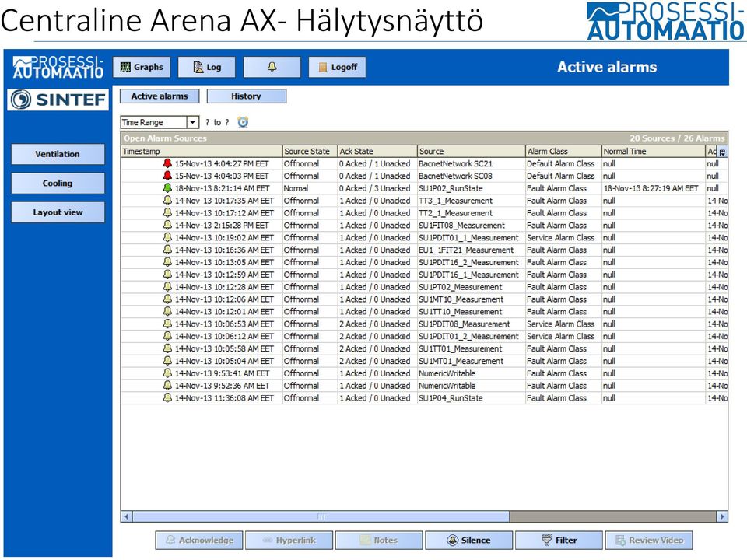Click bell icon for TT3_1_Measurement row

[x=167, y=201]
